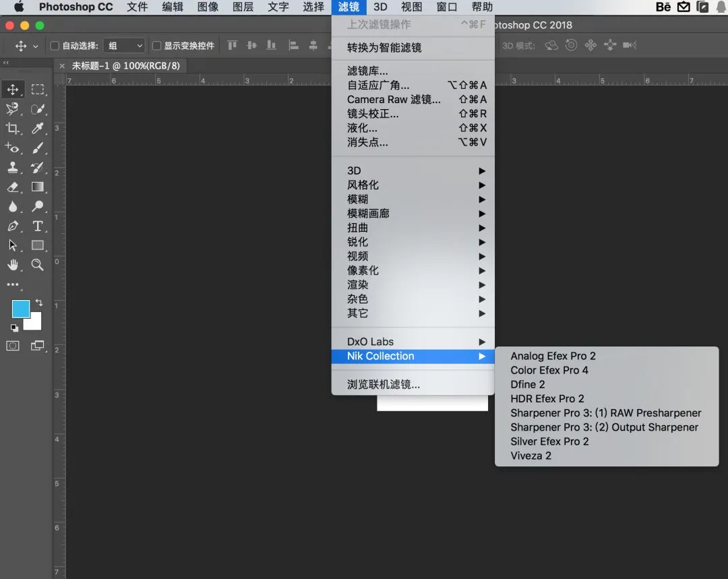Image resolution: width=728 pixels, height=579 pixels.
Task: Select the Dodge tool
Action: (x=38, y=207)
